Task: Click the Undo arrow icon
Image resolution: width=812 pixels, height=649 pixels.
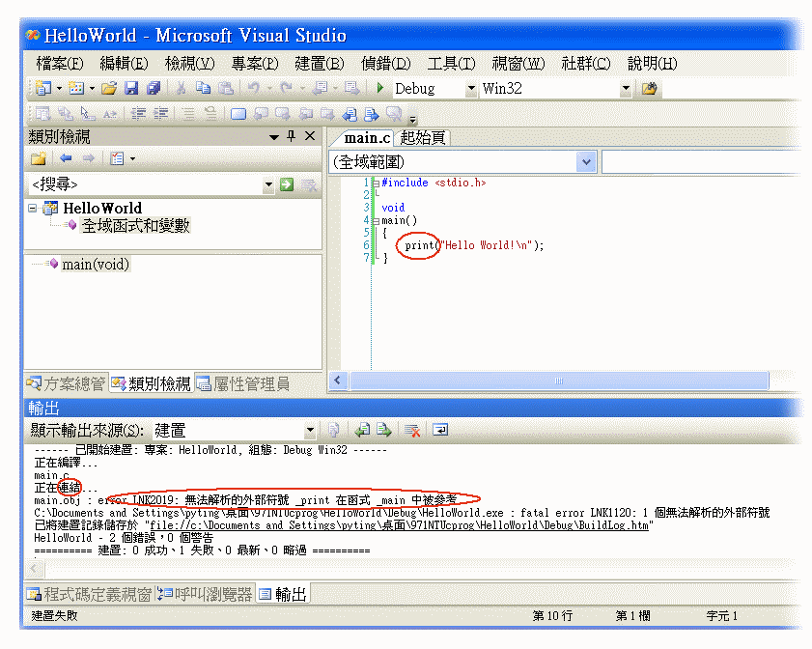Action: coord(253,89)
